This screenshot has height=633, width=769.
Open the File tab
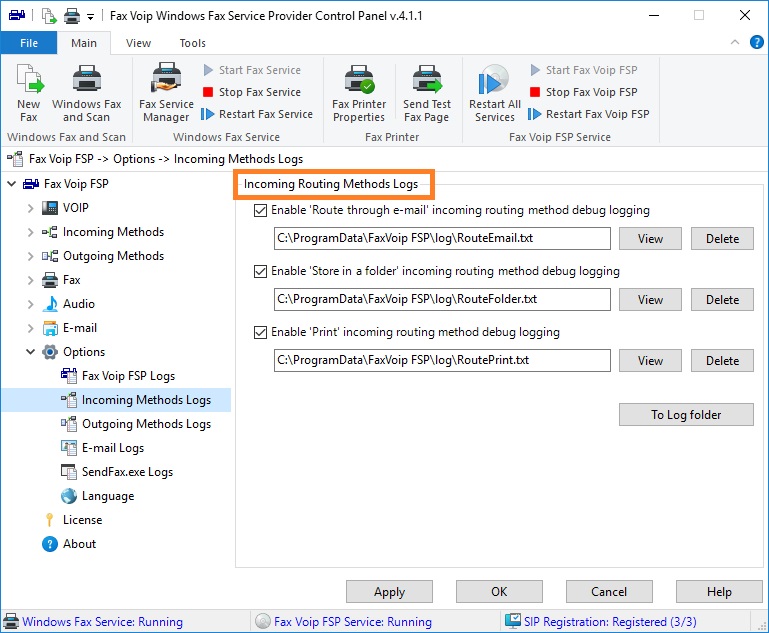click(x=29, y=43)
